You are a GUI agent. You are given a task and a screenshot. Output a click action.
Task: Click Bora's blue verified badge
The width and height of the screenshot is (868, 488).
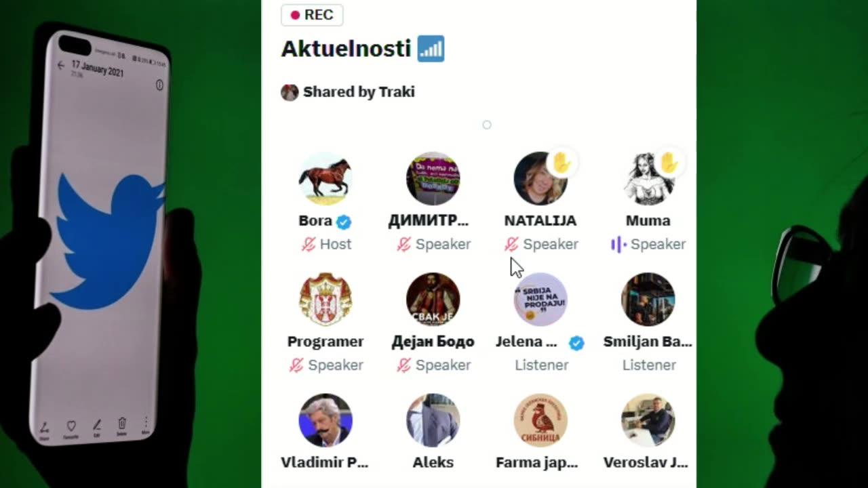coord(344,222)
